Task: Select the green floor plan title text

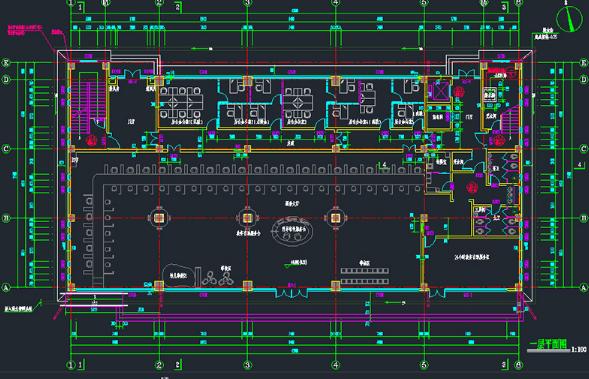Action: click(x=548, y=344)
